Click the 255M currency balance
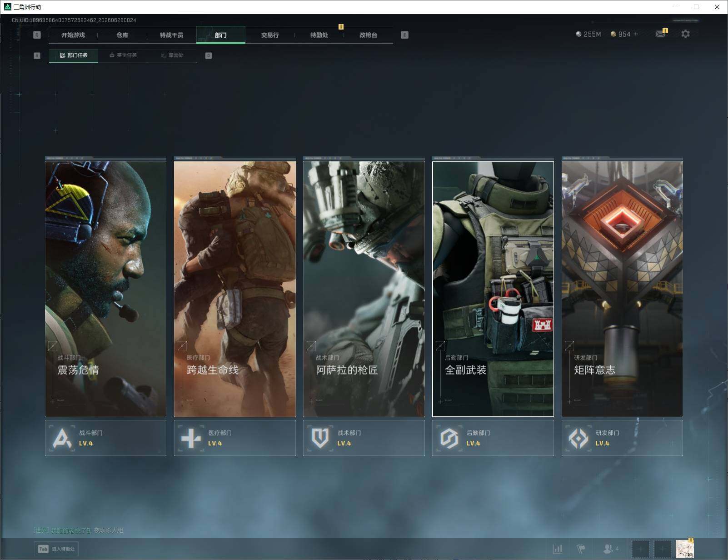 coord(588,34)
